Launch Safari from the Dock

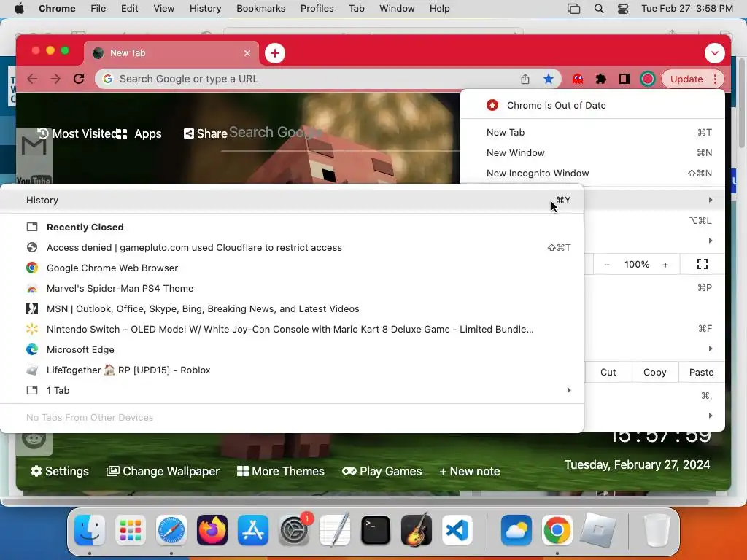[x=171, y=530]
